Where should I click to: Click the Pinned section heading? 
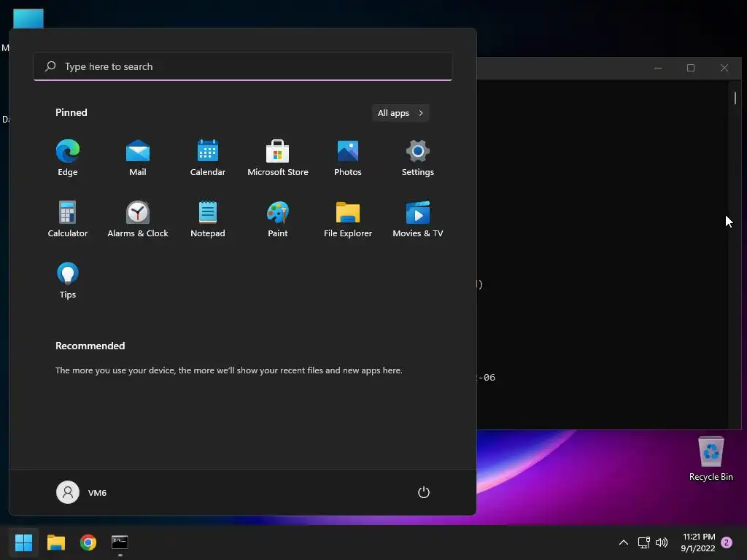tap(71, 112)
